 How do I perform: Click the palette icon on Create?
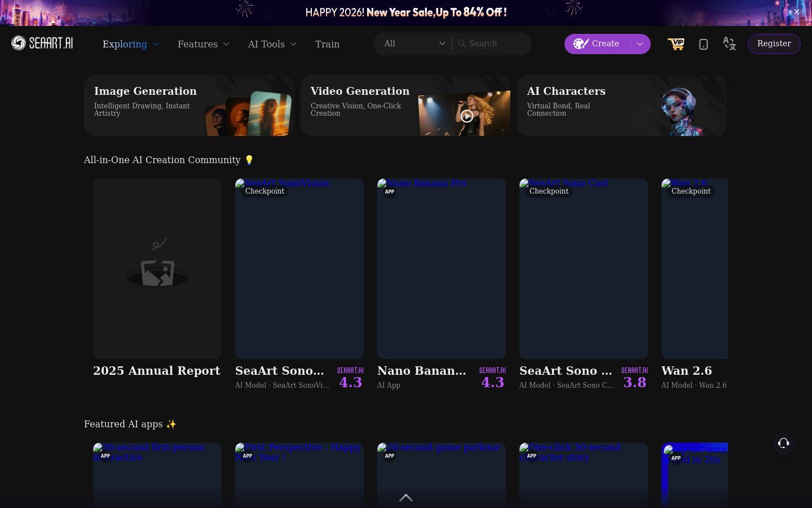[x=581, y=43]
